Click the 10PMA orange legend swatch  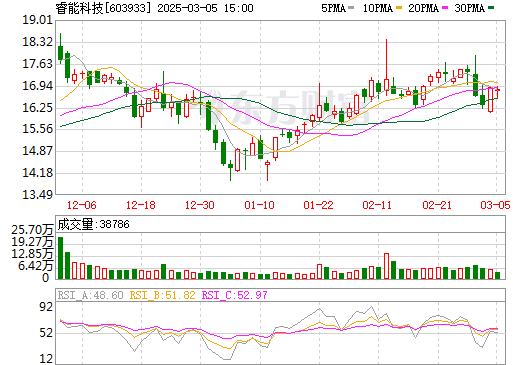click(x=399, y=8)
